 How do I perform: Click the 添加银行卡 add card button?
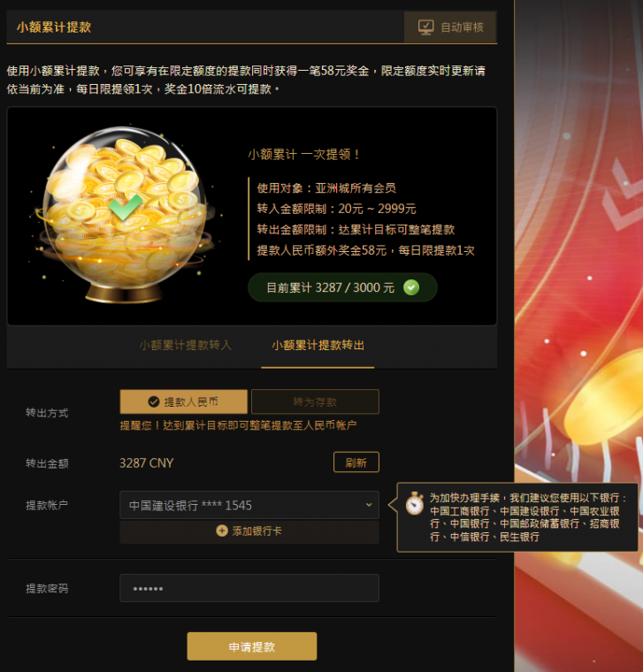pos(249,531)
